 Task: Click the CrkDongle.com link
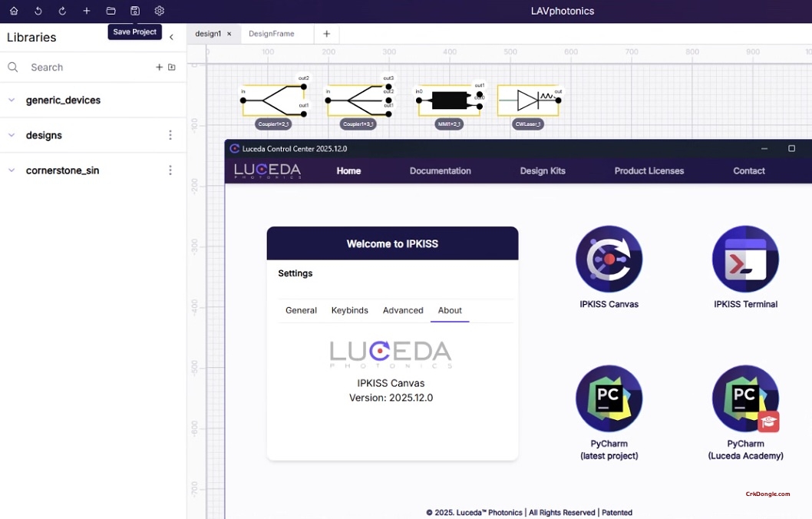[x=767, y=494]
